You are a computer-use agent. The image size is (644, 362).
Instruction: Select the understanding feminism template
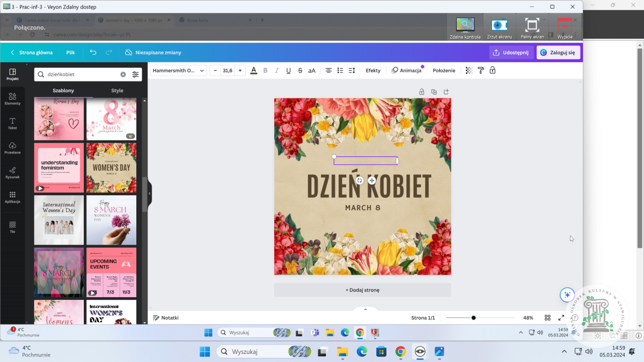tap(59, 167)
